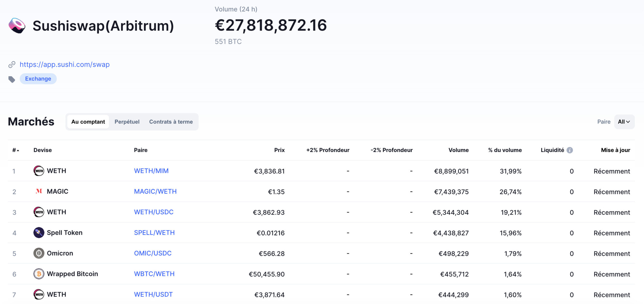Open the WETH/USDT pair link
This screenshot has height=304, width=644.
pyautogui.click(x=153, y=295)
